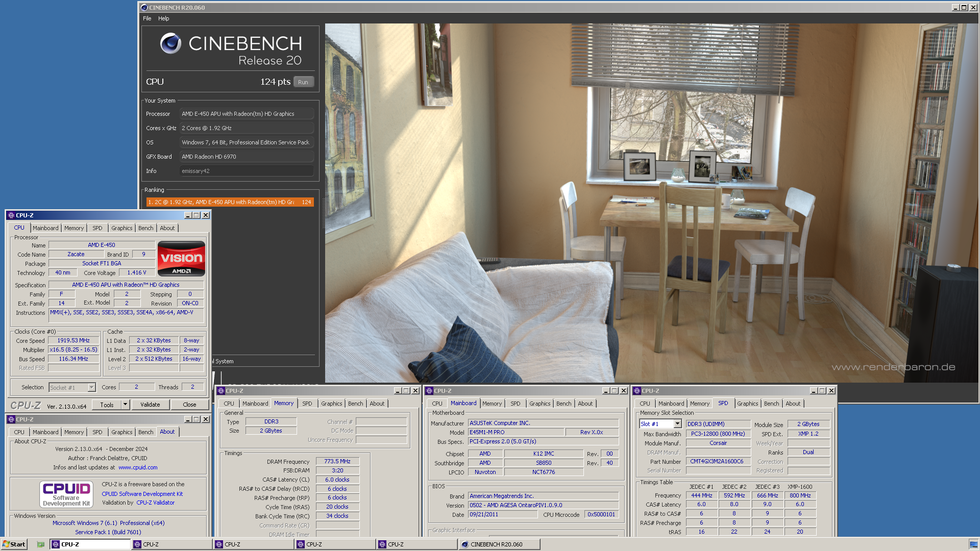Open Memory tab in CPU-Z SPD window

(700, 404)
